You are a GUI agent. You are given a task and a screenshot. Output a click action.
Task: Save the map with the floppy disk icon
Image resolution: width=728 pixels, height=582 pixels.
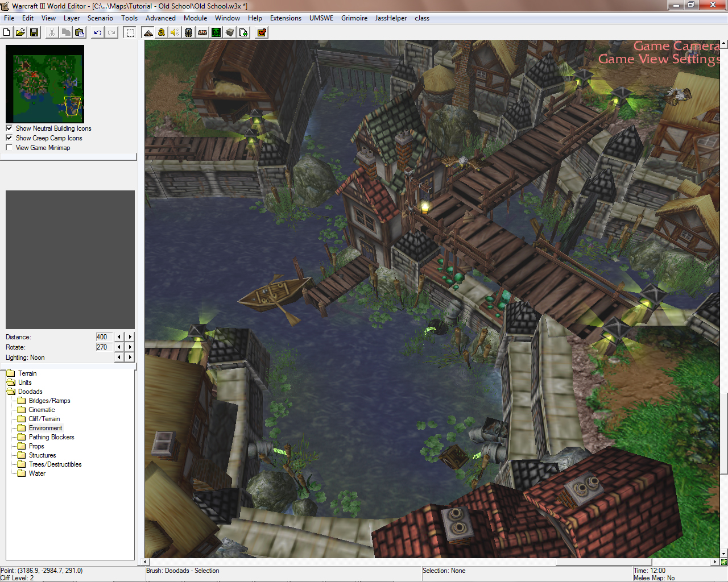(x=34, y=32)
